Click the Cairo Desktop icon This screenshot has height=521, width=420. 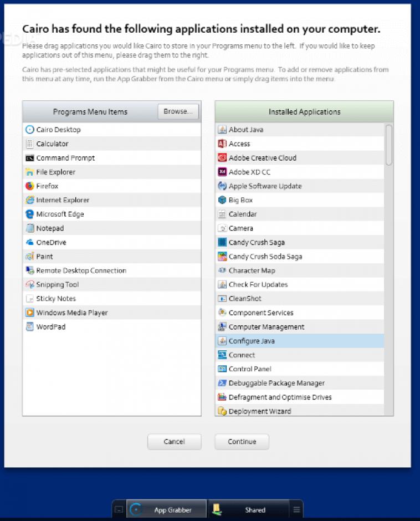(29, 130)
